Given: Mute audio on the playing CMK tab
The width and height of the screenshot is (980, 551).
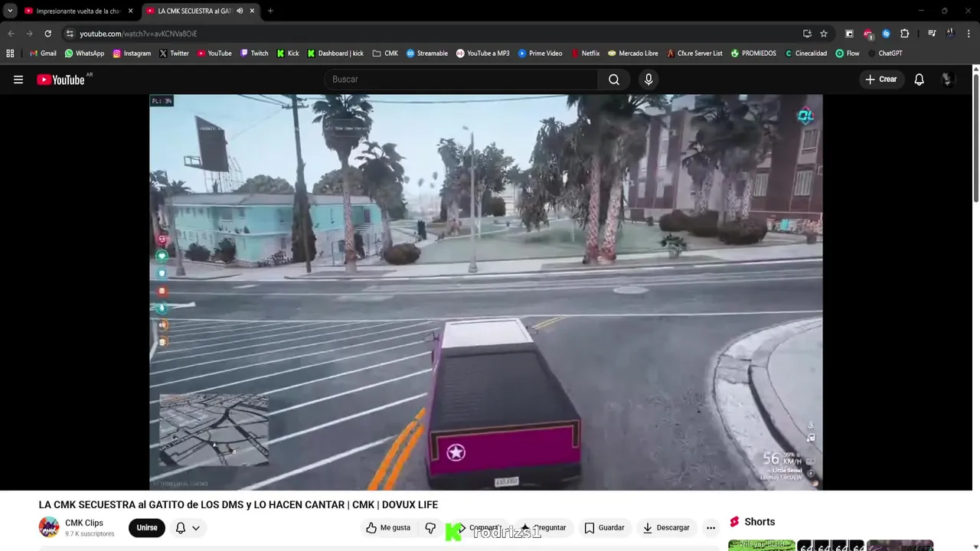Looking at the screenshot, I should [x=240, y=11].
